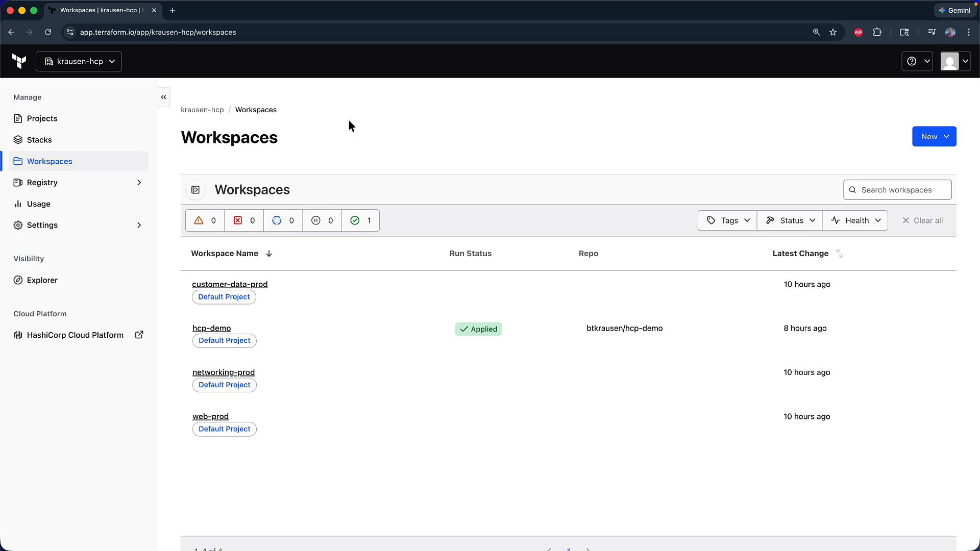Viewport: 980px width, 551px height.
Task: Filter by needs-attention warning count
Action: coord(205,220)
